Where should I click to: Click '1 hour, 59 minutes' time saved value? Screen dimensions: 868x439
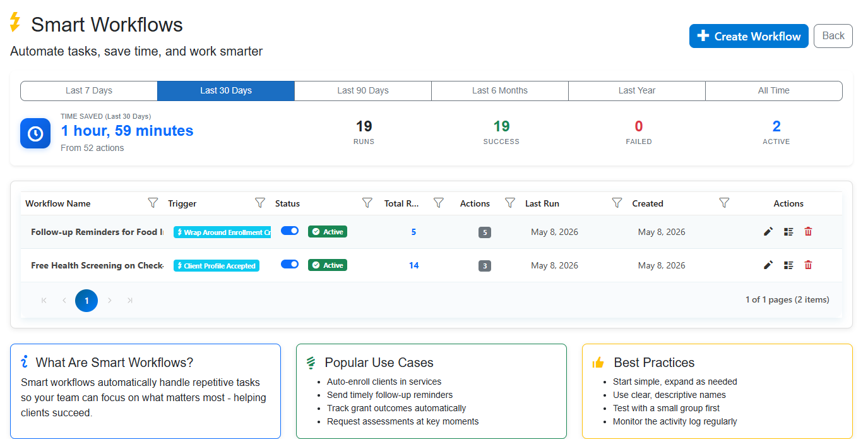[127, 131]
